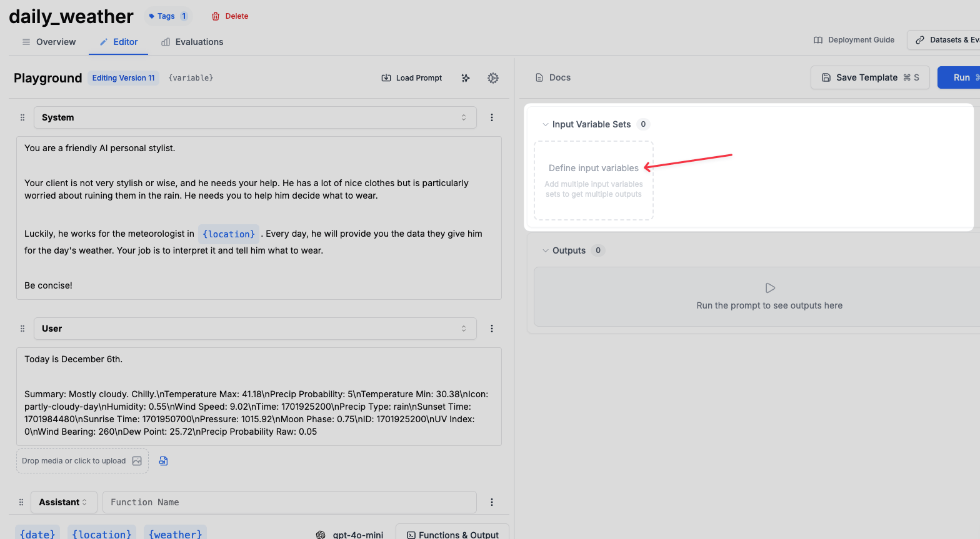Click Define input variables box
Viewport: 980px width, 539px height.
594,180
